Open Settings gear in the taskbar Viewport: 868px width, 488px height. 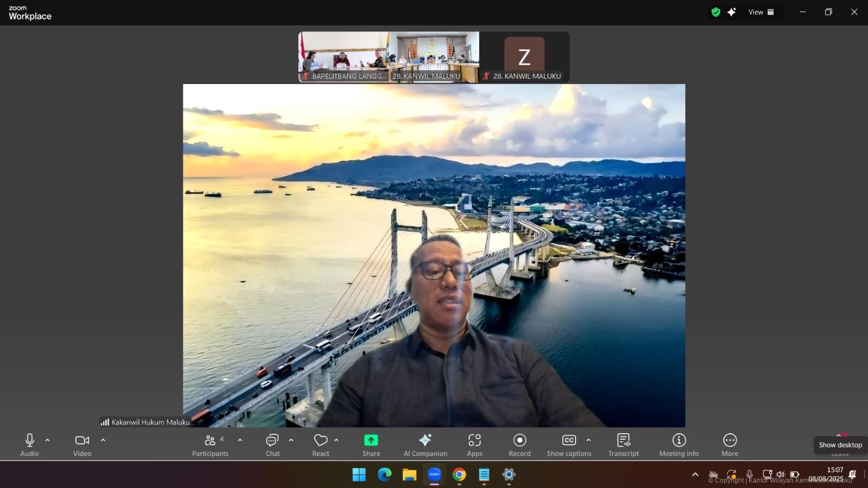point(509,475)
